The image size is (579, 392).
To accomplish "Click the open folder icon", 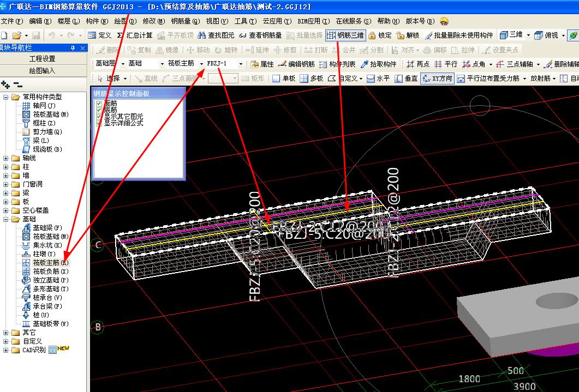I will pyautogui.click(x=16, y=35).
